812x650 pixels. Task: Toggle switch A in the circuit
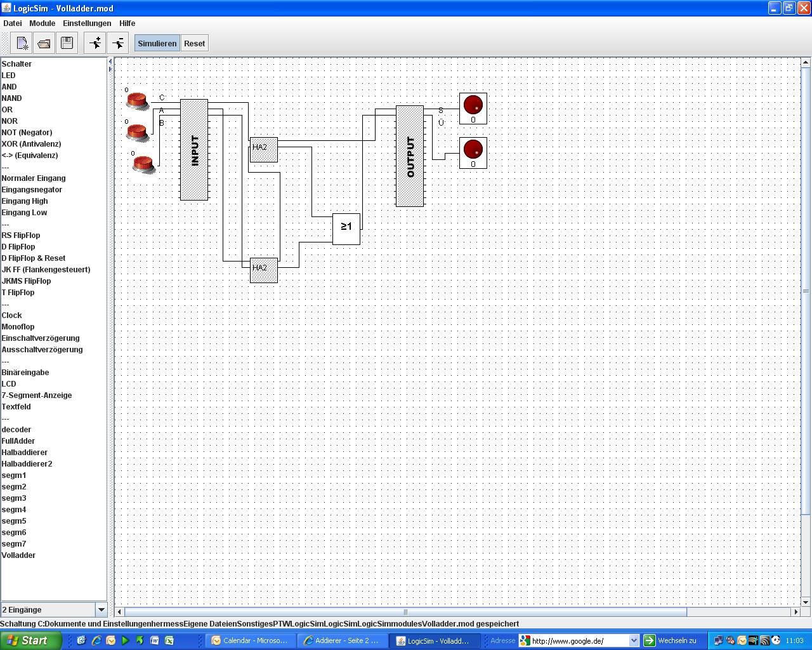pyautogui.click(x=137, y=133)
